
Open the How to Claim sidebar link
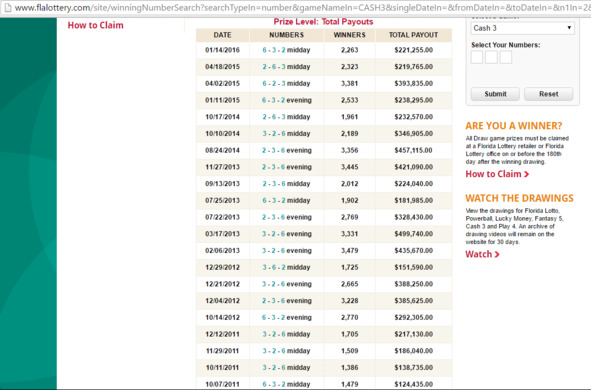click(95, 25)
